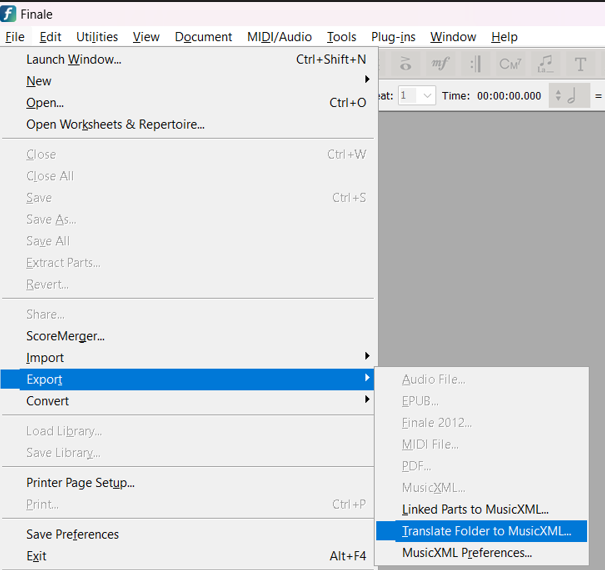
Task: Choose Printer Page Setup...
Action: [189, 483]
